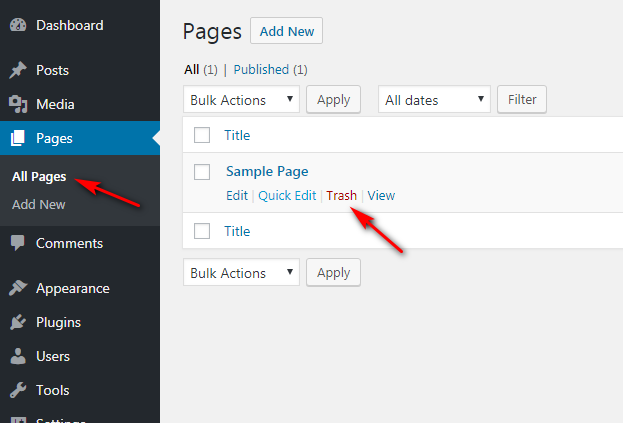Click the Plugins plug icon
The width and height of the screenshot is (623, 423).
pyautogui.click(x=18, y=322)
